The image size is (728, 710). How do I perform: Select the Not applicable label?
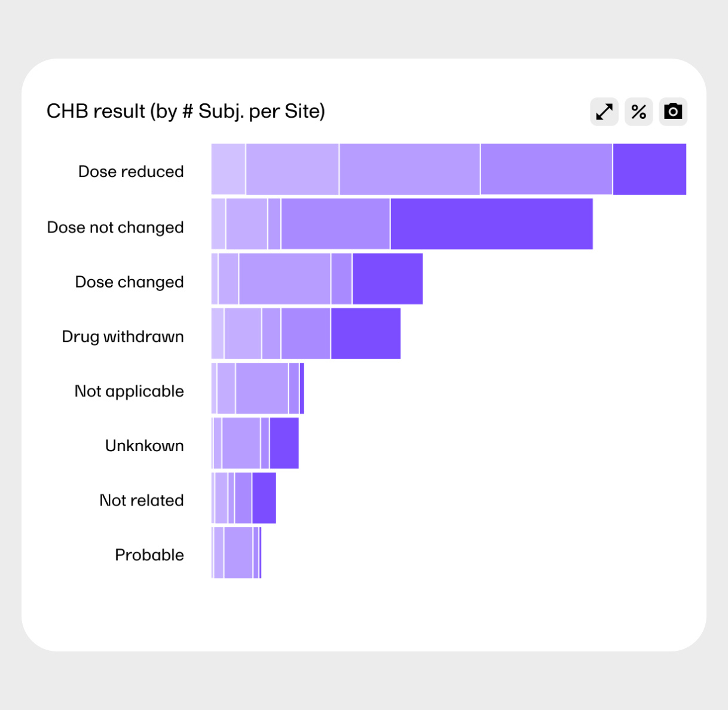pos(129,391)
